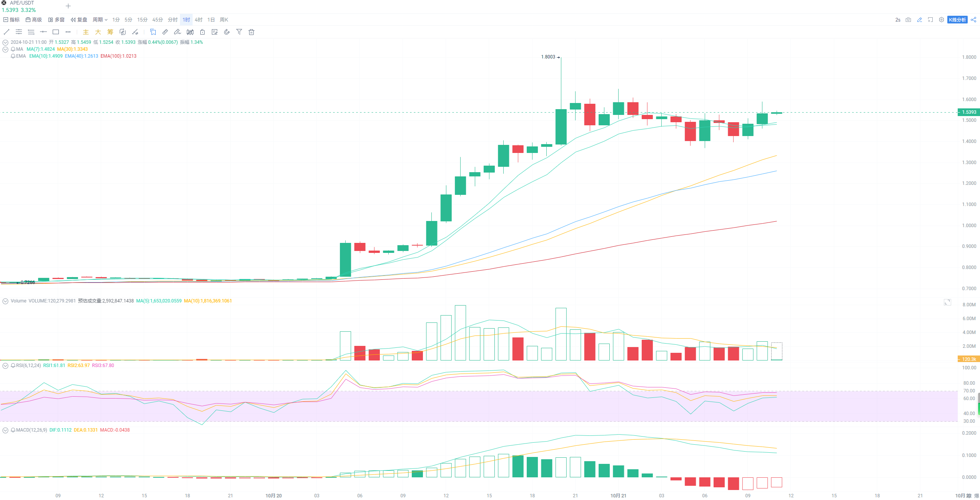This screenshot has height=500, width=980.
Task: Switch to the 分时 timeframe
Action: (173, 20)
